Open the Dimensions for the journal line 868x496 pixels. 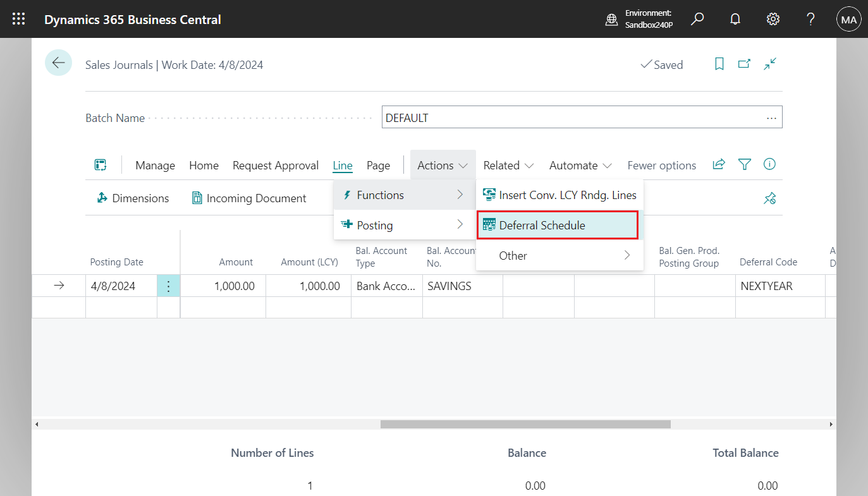click(133, 198)
